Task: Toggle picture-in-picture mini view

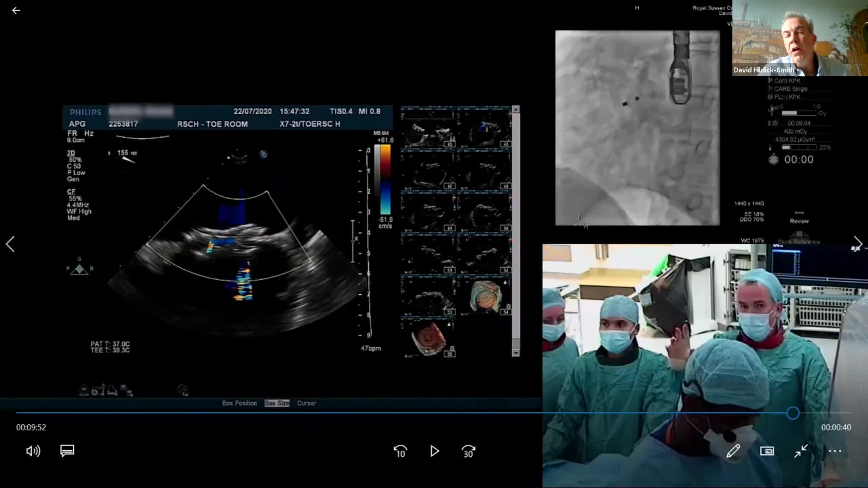Action: click(x=767, y=451)
